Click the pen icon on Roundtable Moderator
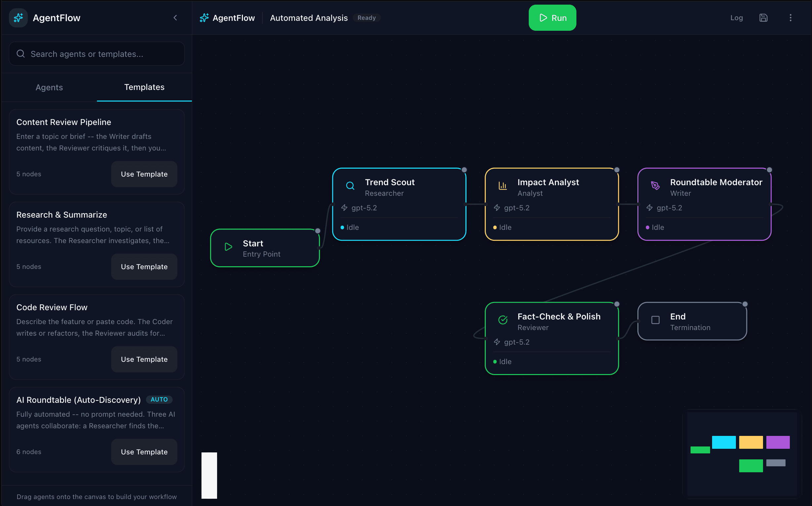 pyautogui.click(x=655, y=186)
